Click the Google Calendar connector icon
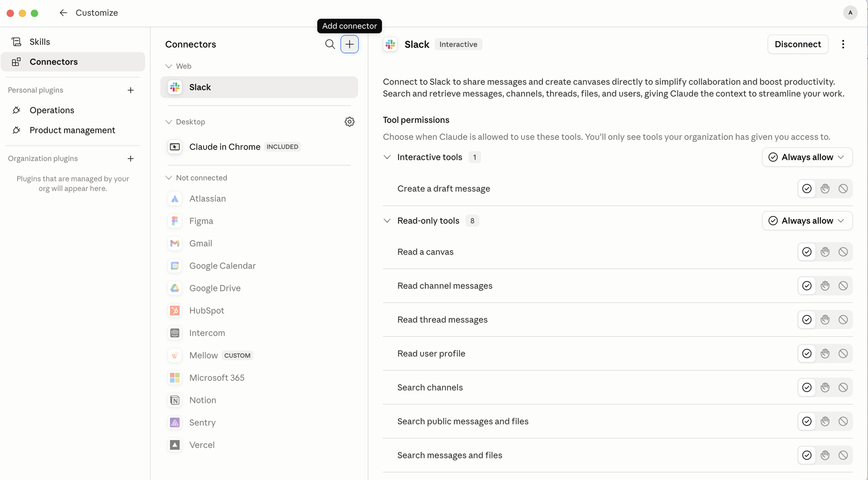The image size is (868, 480). (175, 266)
